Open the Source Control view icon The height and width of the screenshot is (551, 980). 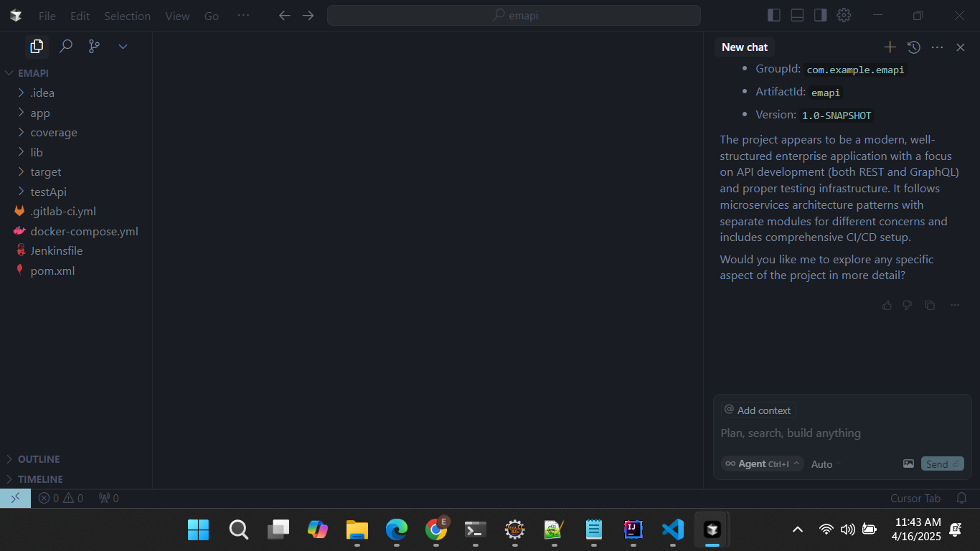94,47
